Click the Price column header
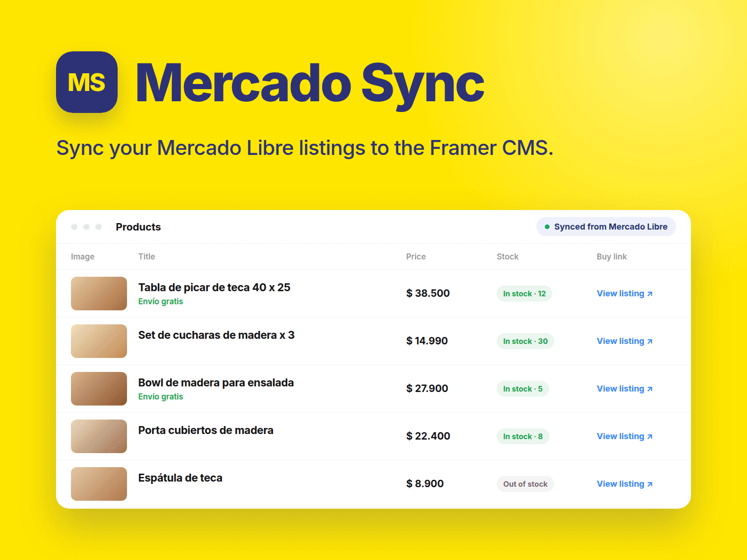This screenshot has height=560, width=747. [x=416, y=257]
